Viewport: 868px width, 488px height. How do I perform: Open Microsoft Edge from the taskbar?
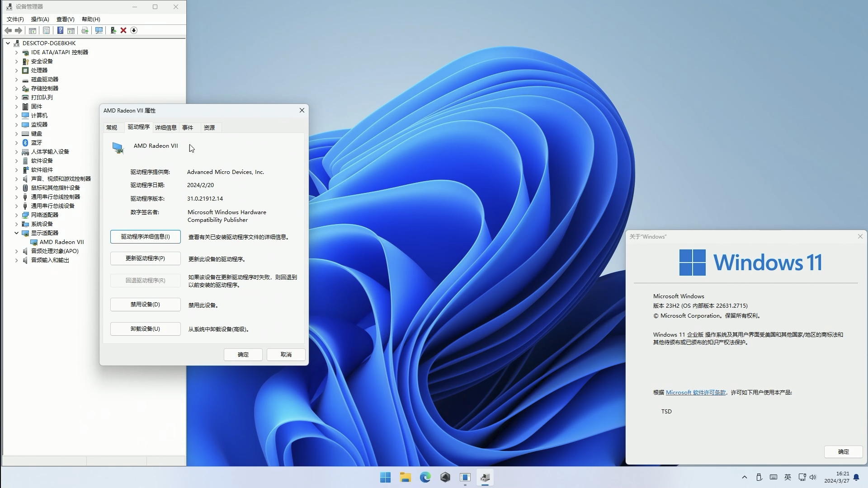pos(425,477)
